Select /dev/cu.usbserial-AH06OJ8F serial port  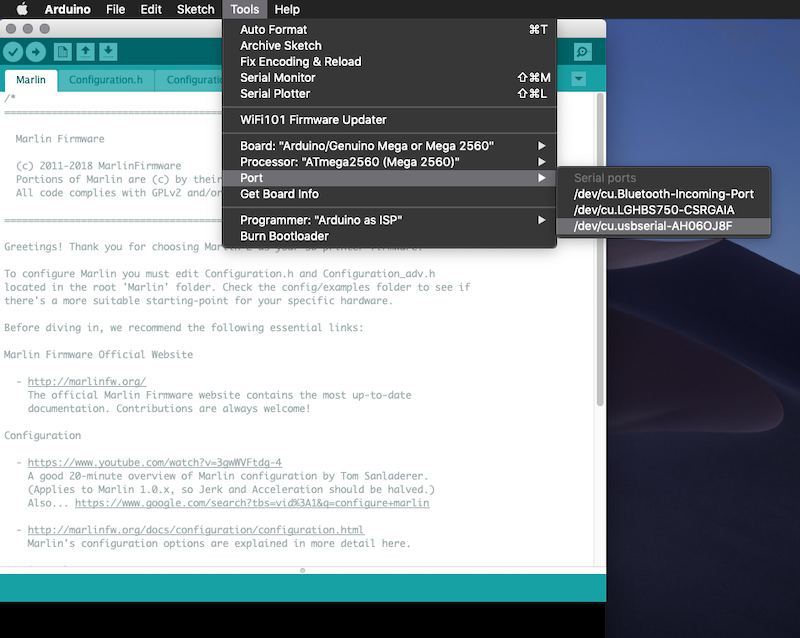coord(664,226)
